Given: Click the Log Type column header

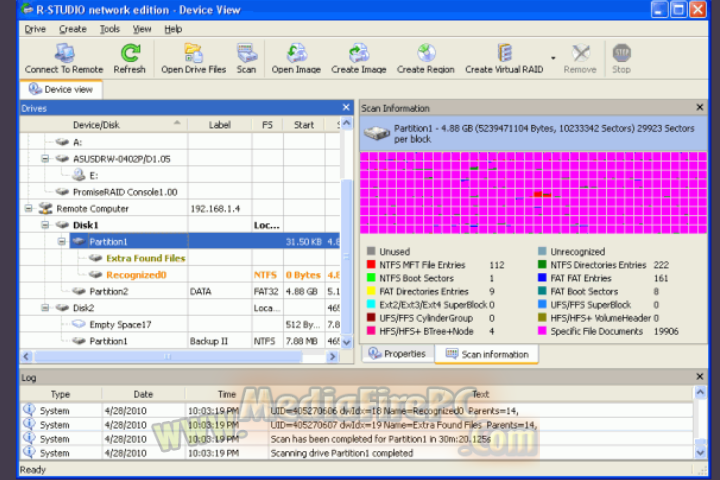Looking at the screenshot, I should 61,394.
